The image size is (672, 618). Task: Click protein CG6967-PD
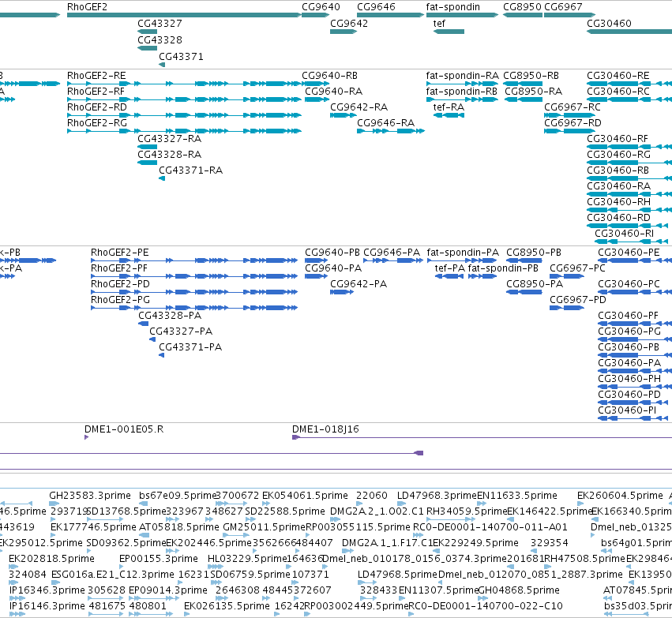[x=578, y=300]
